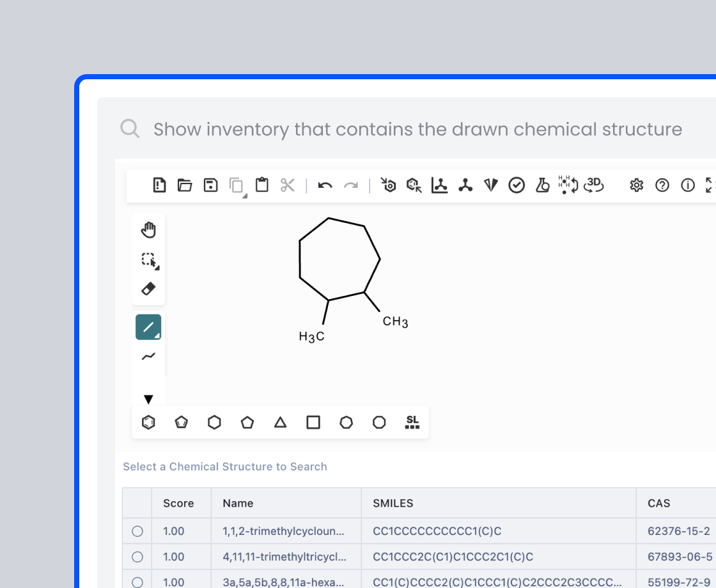
Task: Click the Paste clipboard icon
Action: pyautogui.click(x=261, y=185)
